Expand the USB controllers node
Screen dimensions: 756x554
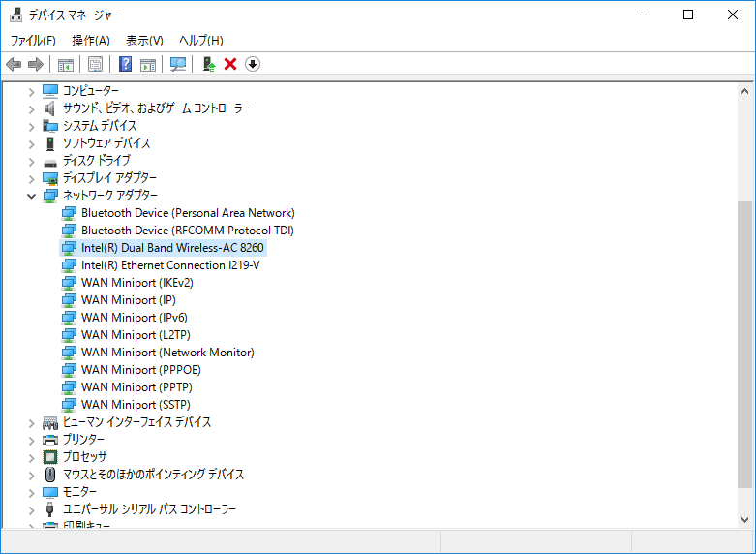(x=31, y=510)
